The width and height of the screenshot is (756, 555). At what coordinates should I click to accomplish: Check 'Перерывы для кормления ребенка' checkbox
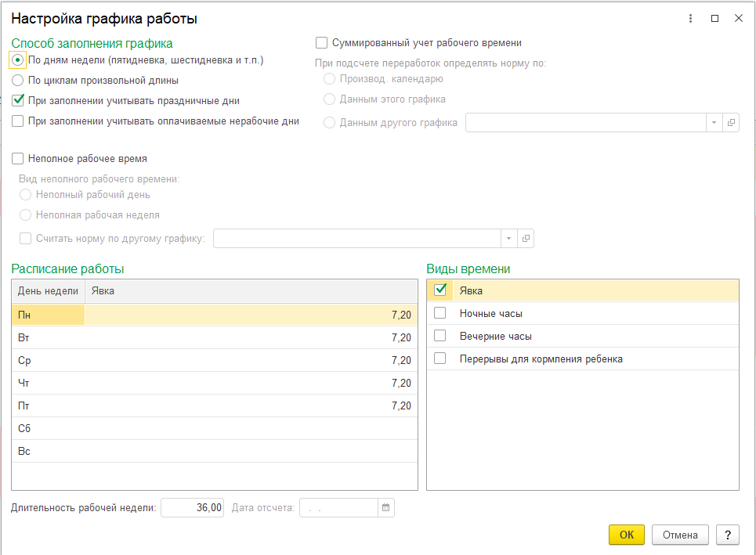(440, 359)
